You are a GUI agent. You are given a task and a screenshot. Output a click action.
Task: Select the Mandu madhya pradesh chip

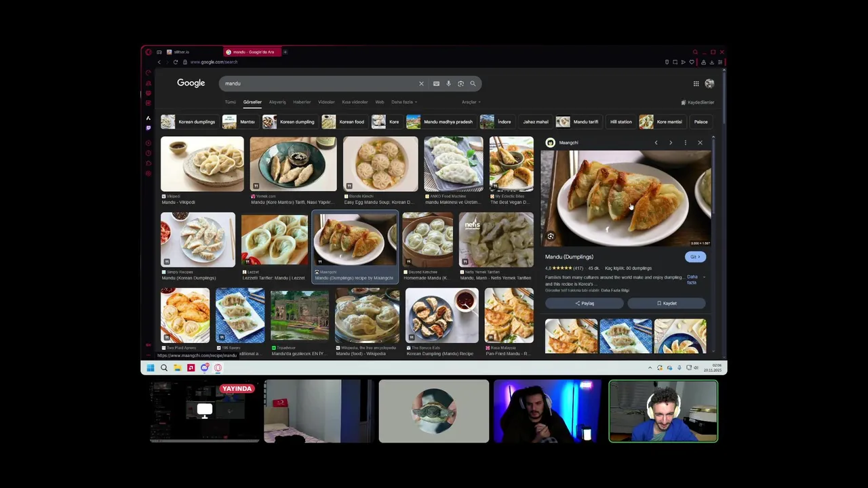(x=440, y=122)
